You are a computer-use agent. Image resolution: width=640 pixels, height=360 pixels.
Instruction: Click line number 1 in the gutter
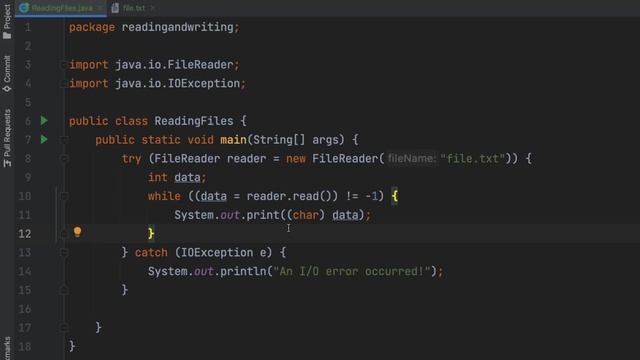[28, 27]
